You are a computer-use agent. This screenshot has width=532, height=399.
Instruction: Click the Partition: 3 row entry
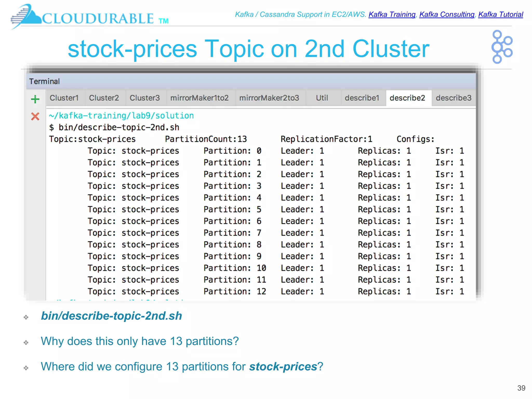[x=232, y=186]
